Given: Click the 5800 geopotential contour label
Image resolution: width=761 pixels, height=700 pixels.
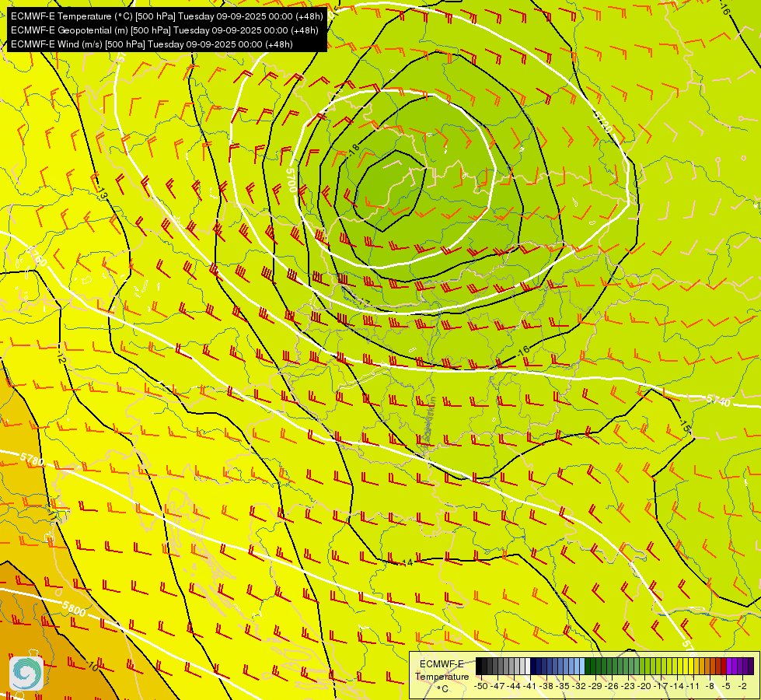Looking at the screenshot, I should [x=74, y=609].
